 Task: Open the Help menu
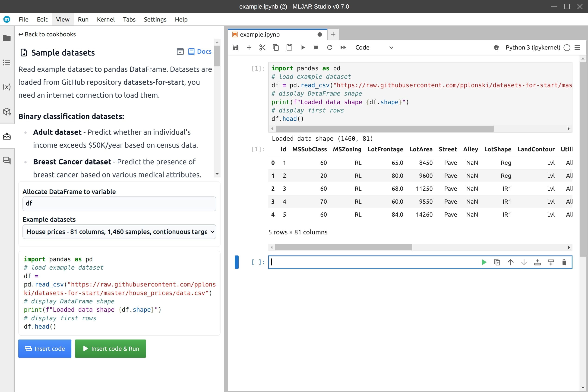(181, 19)
